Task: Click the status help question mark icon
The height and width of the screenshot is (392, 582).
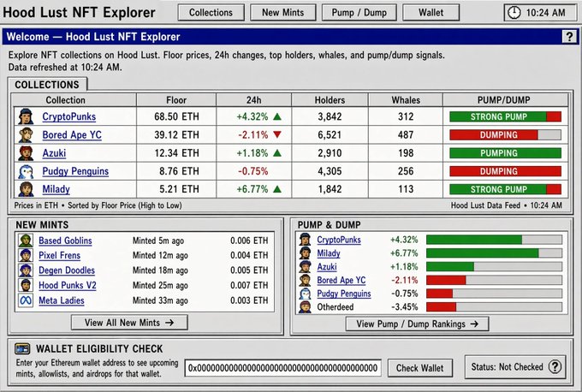Action: pyautogui.click(x=555, y=367)
